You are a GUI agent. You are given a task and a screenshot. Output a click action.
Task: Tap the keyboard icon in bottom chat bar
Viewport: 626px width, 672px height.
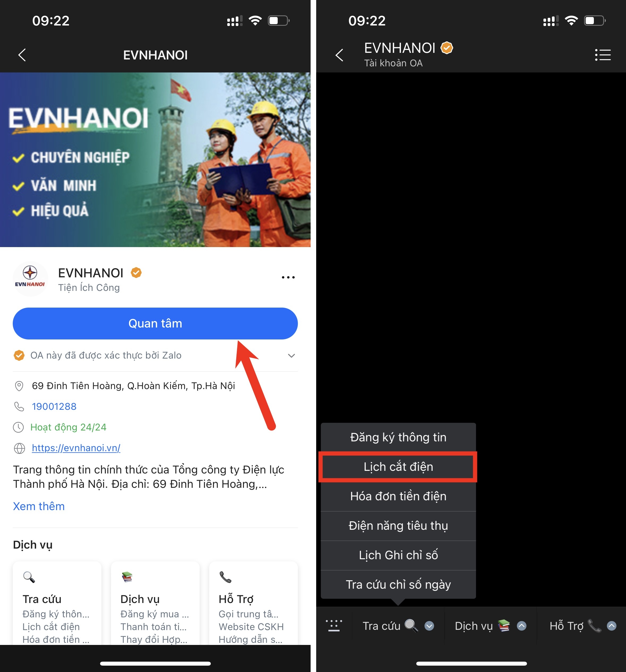(334, 626)
